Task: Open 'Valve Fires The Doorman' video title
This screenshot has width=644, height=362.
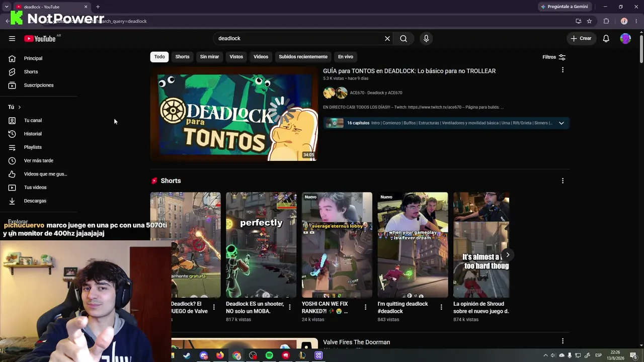Action: pos(357,342)
